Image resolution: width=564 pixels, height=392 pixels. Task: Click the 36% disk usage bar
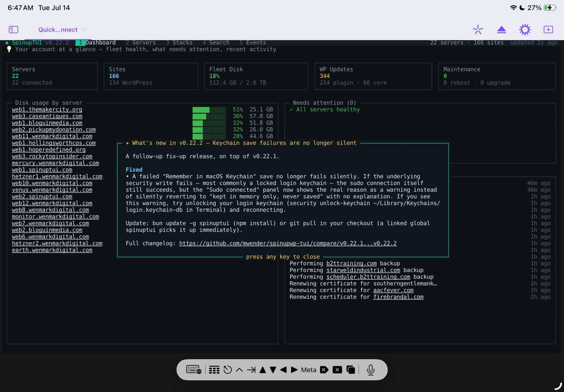tap(209, 116)
